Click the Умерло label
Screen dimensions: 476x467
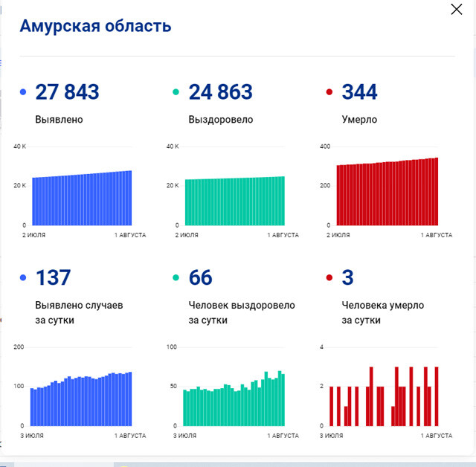[x=359, y=120]
